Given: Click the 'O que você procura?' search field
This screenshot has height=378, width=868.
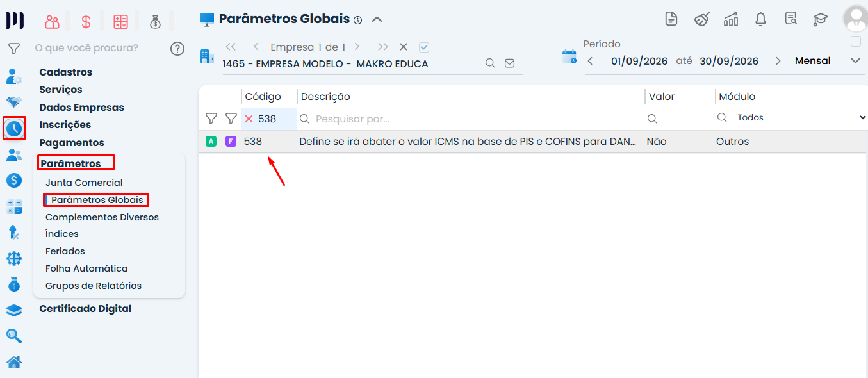Looking at the screenshot, I should point(86,48).
